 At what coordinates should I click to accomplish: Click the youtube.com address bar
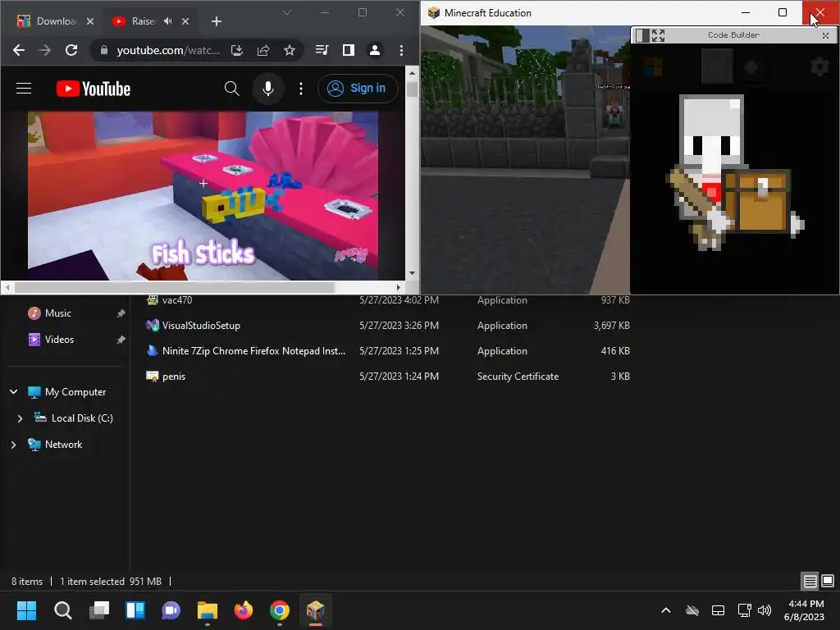tap(167, 50)
